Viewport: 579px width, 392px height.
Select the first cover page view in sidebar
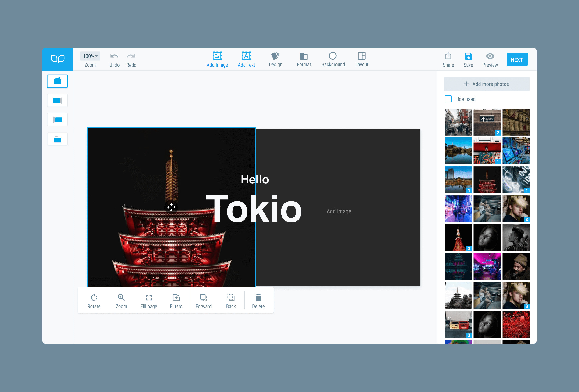click(57, 81)
